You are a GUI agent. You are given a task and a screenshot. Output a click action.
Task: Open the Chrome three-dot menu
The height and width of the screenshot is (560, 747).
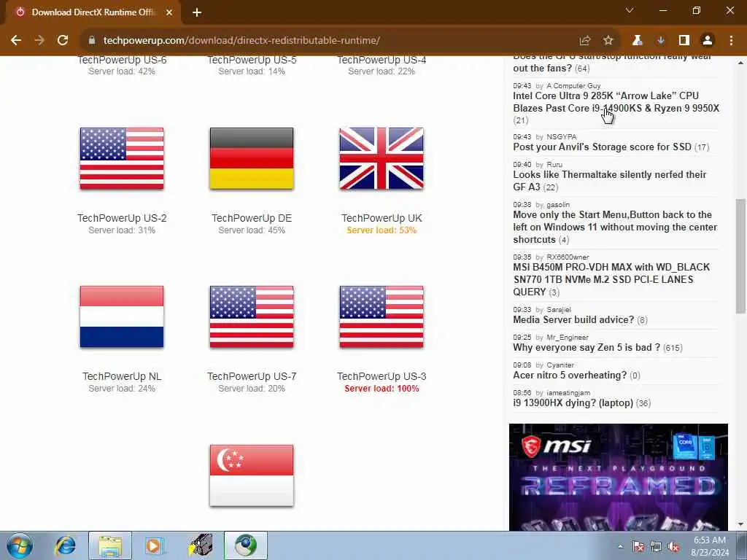731,41
